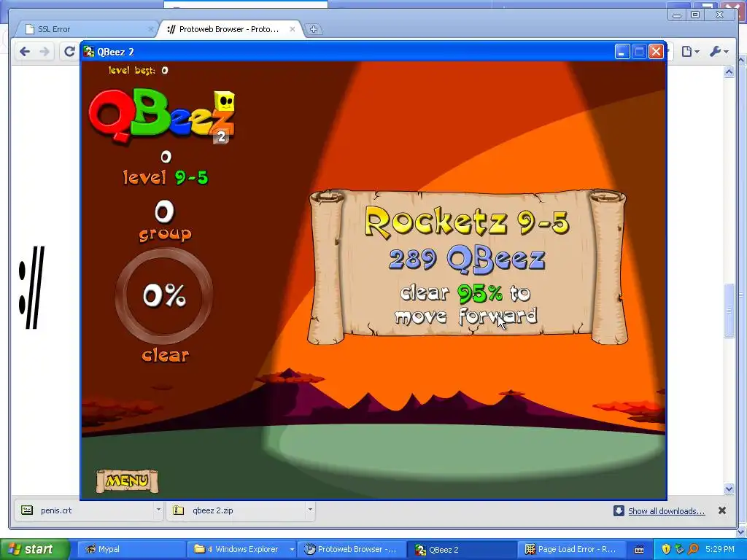Click the magnifier tray icon
This screenshot has width=747, height=560.
tap(693, 549)
